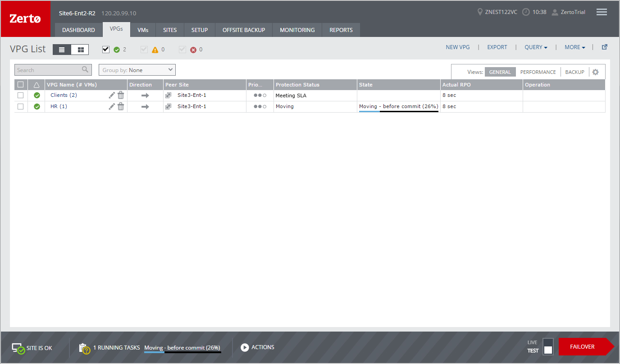Open the REPORTS tab
Viewport: 620px width, 364px height.
click(x=341, y=30)
